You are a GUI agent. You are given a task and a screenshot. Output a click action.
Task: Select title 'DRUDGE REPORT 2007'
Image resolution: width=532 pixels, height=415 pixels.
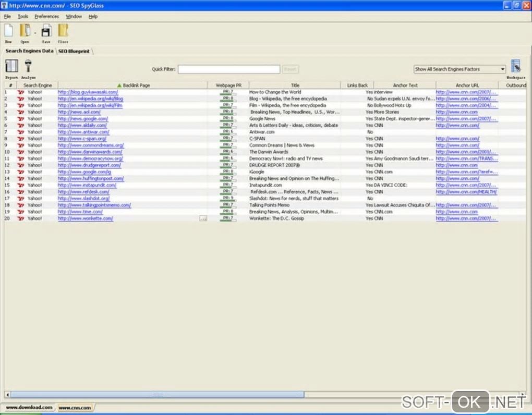[274, 165]
